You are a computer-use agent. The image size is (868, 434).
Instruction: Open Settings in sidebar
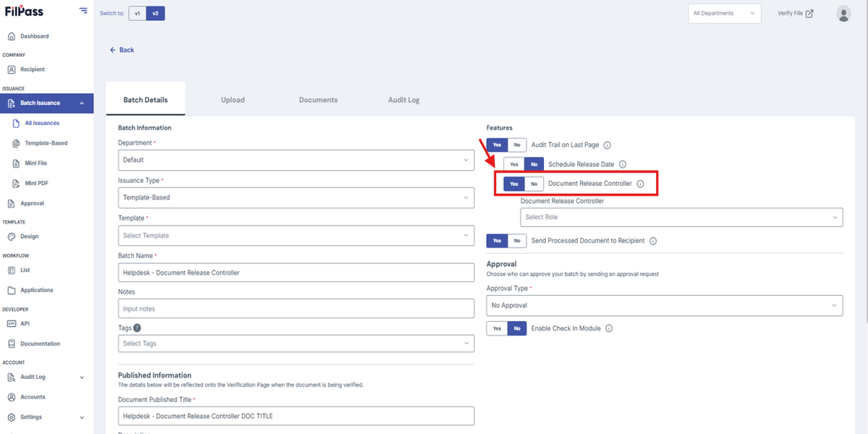coord(30,417)
